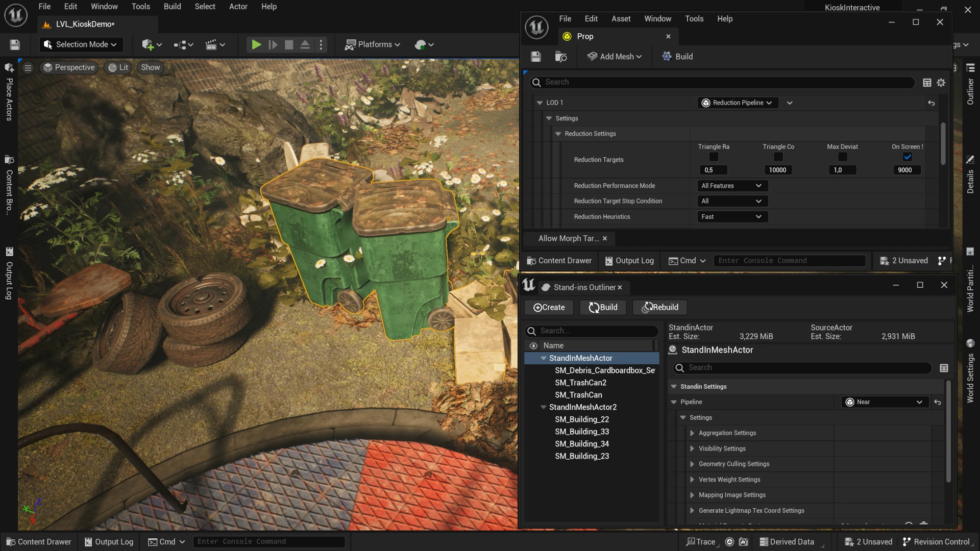Enable Max Deviation reduction target checkbox
The image size is (980, 551).
842,157
